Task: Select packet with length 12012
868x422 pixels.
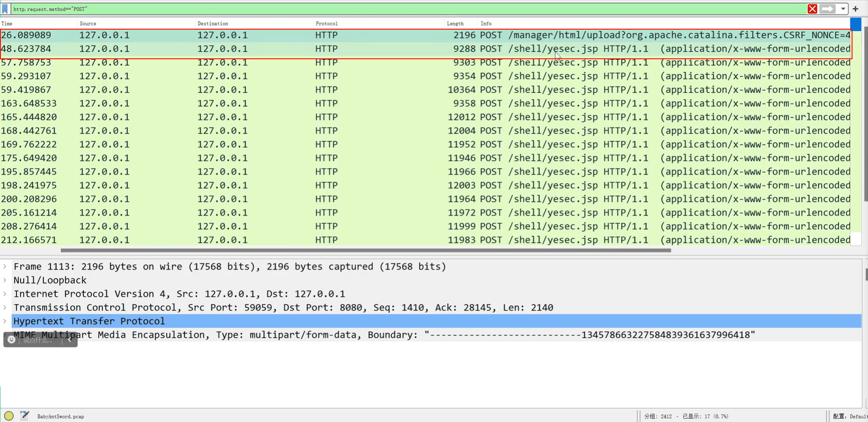Action: pos(425,117)
